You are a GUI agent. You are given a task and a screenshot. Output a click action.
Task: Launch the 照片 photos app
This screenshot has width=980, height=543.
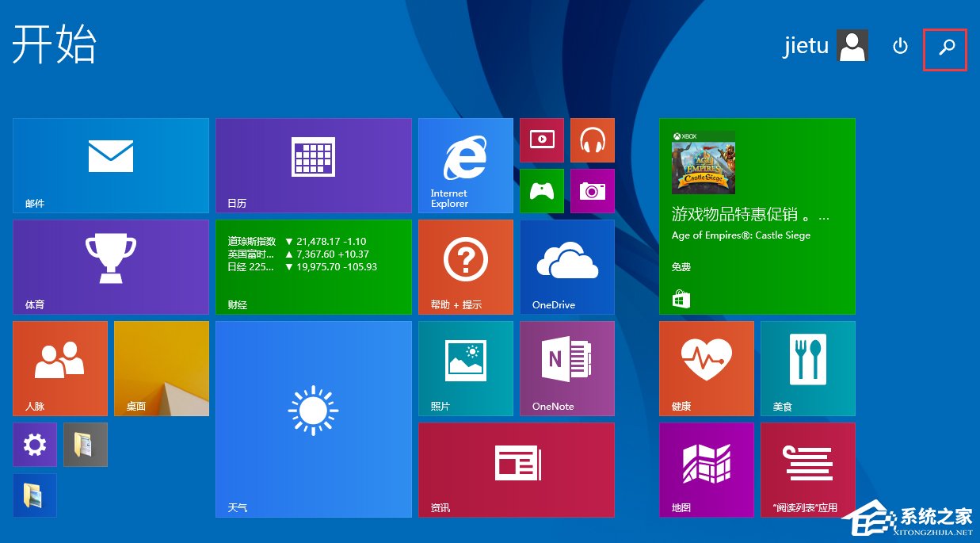point(465,368)
